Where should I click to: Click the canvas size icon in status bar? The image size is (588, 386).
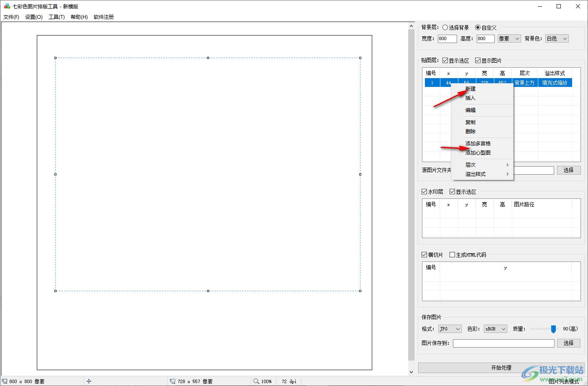pyautogui.click(x=5, y=381)
